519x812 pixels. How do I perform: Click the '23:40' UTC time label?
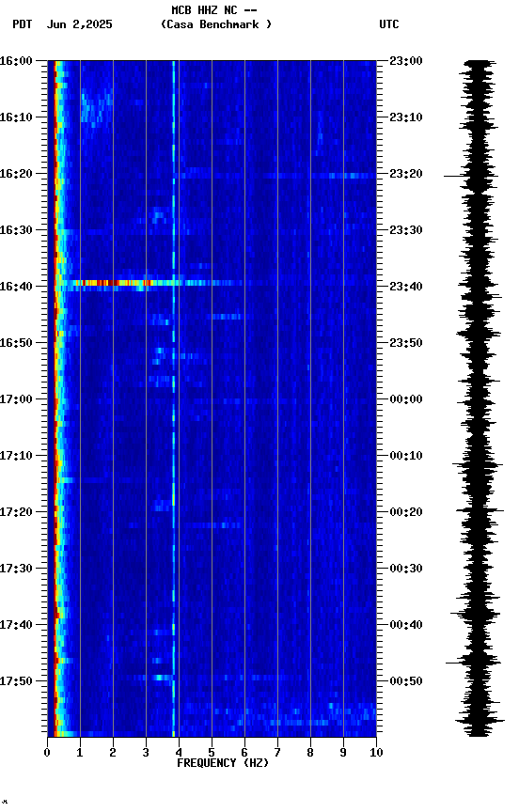coord(406,287)
